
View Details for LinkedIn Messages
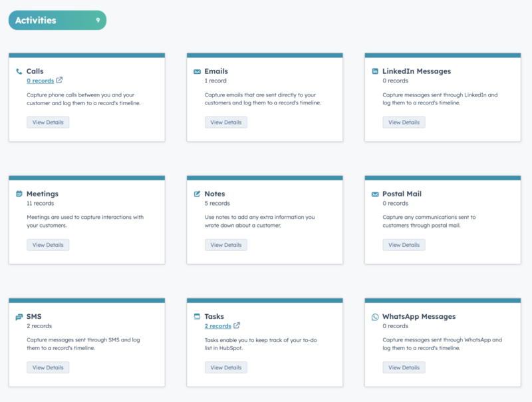click(404, 122)
